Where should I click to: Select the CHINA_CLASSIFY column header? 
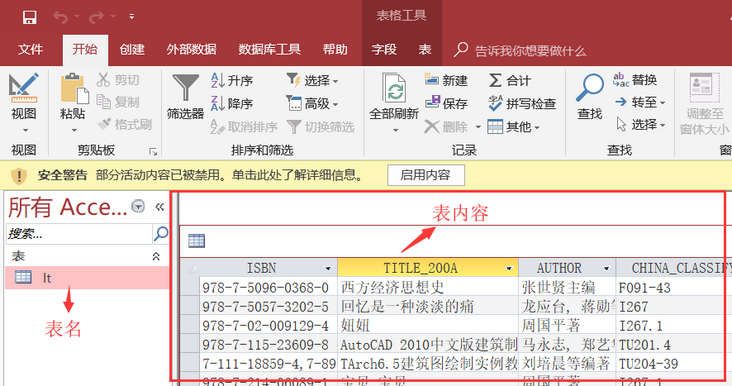[674, 268]
